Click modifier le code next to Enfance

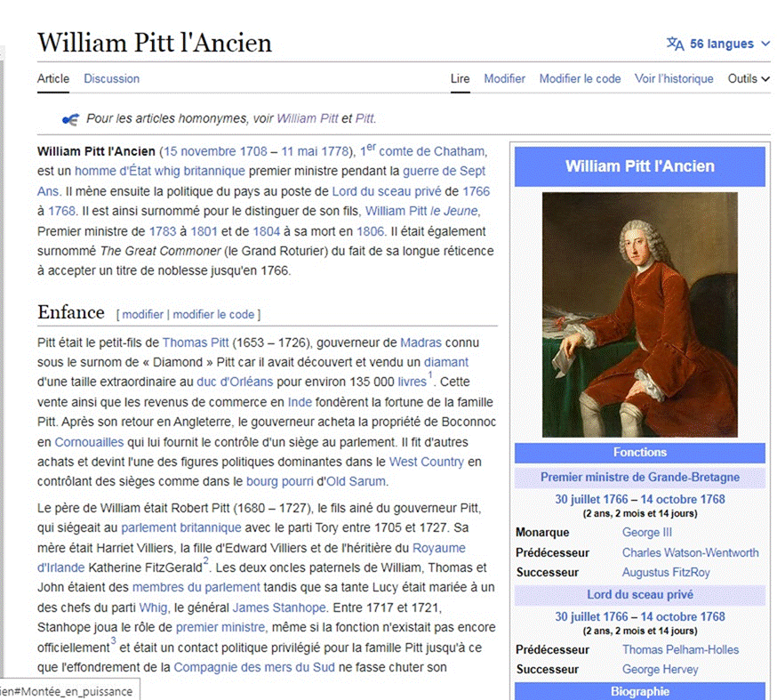(213, 315)
